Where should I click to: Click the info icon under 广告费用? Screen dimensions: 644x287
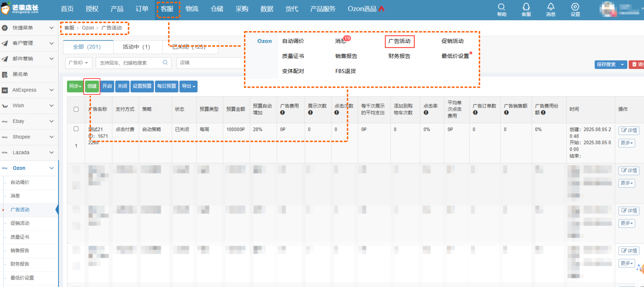click(x=282, y=113)
